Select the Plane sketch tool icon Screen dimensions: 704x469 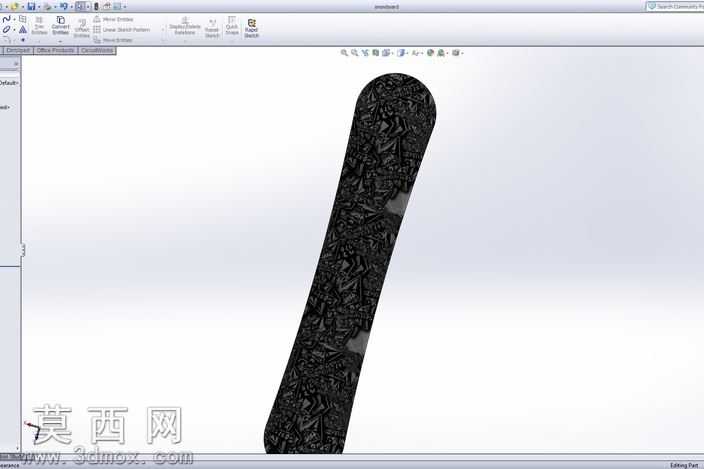[22, 19]
